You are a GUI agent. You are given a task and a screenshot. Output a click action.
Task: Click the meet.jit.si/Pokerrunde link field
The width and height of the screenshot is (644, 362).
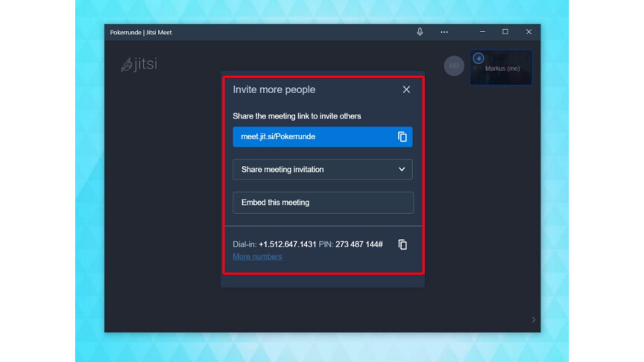[x=323, y=136]
